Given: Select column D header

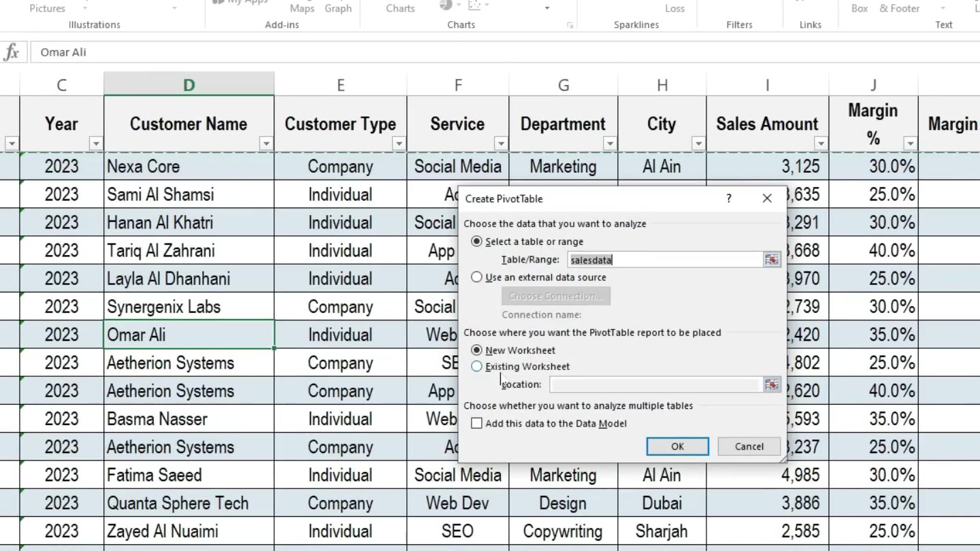Looking at the screenshot, I should coord(189,84).
